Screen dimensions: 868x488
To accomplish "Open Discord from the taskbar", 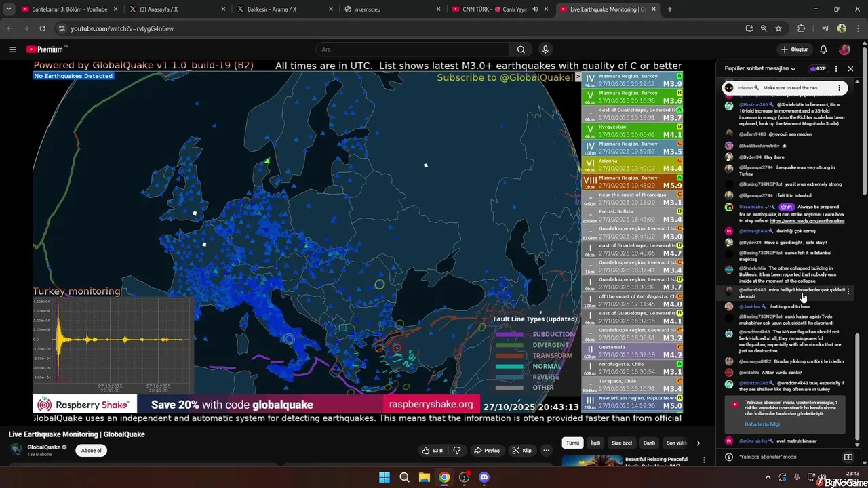I will point(484,477).
